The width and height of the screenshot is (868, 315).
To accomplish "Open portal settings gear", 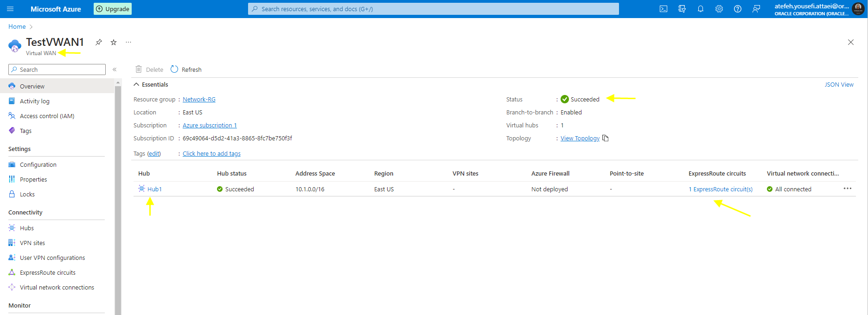I will 719,9.
